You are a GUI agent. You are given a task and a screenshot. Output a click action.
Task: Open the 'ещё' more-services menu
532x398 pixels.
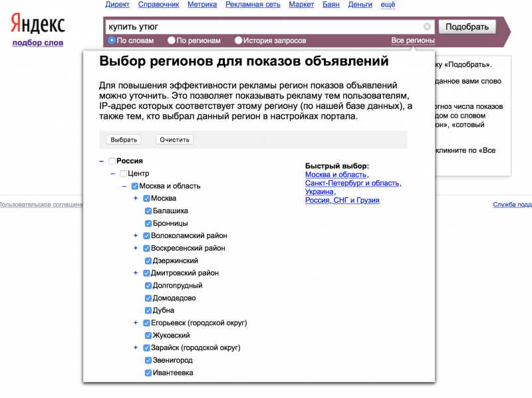388,5
